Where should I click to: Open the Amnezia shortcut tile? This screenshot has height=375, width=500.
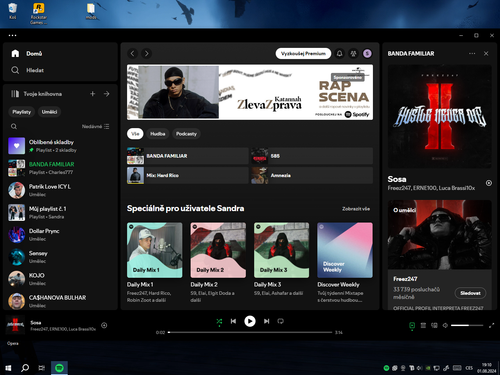312,175
